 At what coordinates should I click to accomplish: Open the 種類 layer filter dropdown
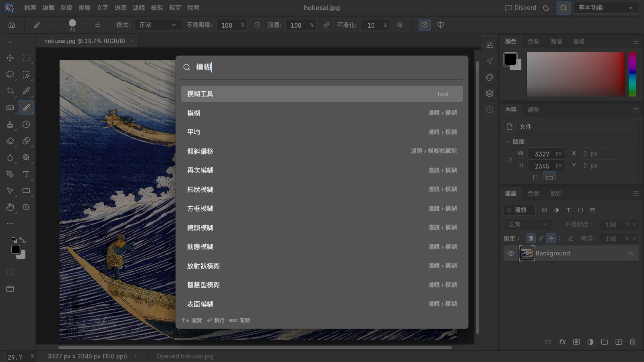(520, 210)
